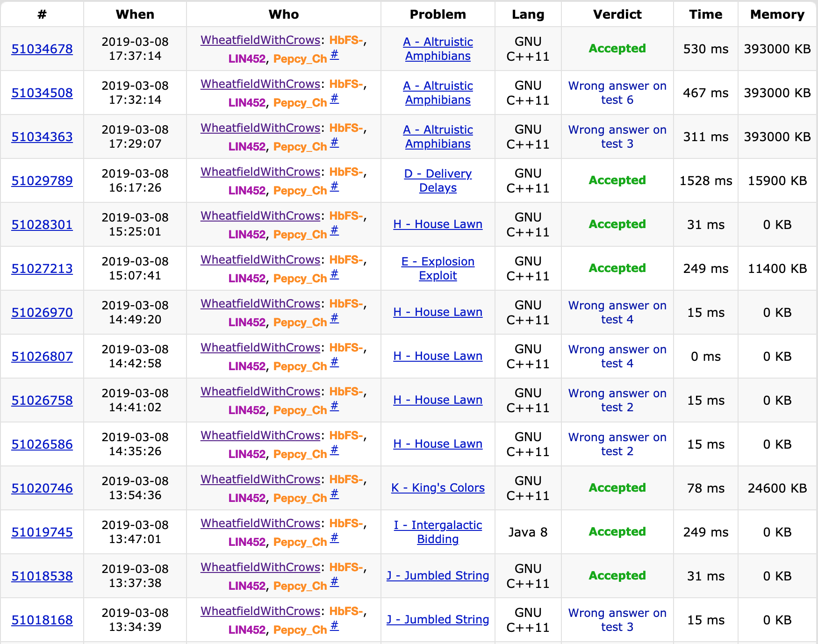
Task: Go to E - Explosion Exploit problem
Action: click(438, 269)
